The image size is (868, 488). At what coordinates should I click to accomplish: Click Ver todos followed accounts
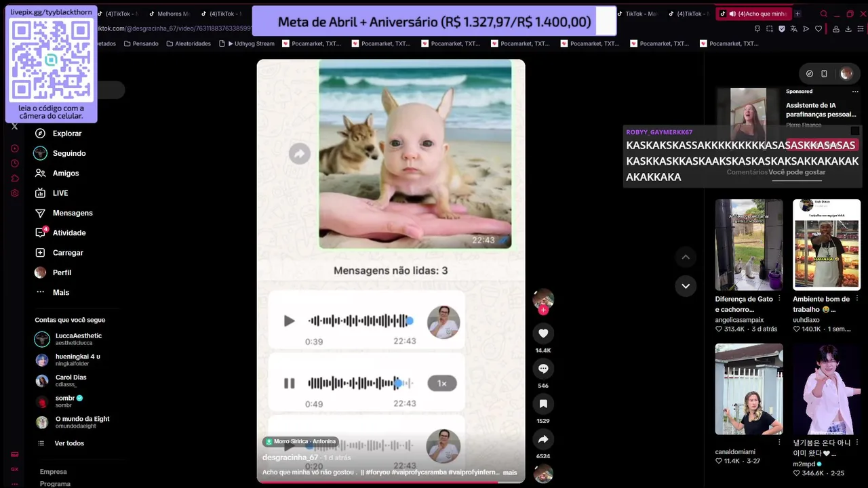pyautogui.click(x=60, y=443)
